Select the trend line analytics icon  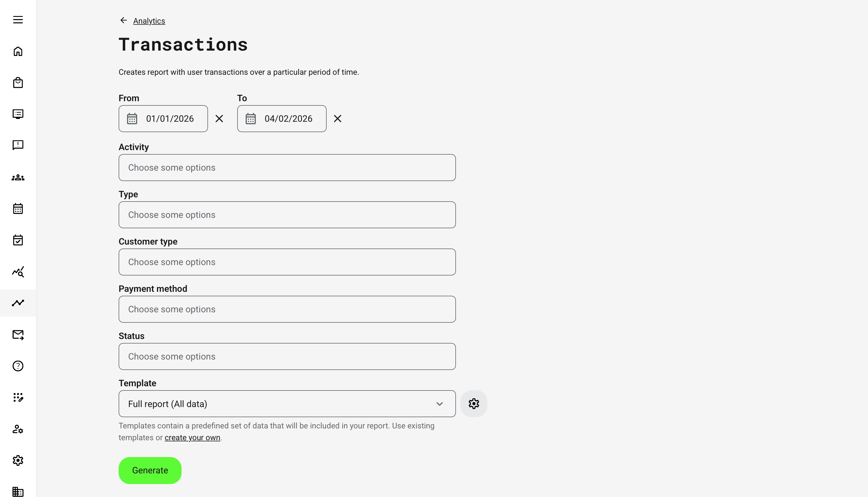[18, 302]
